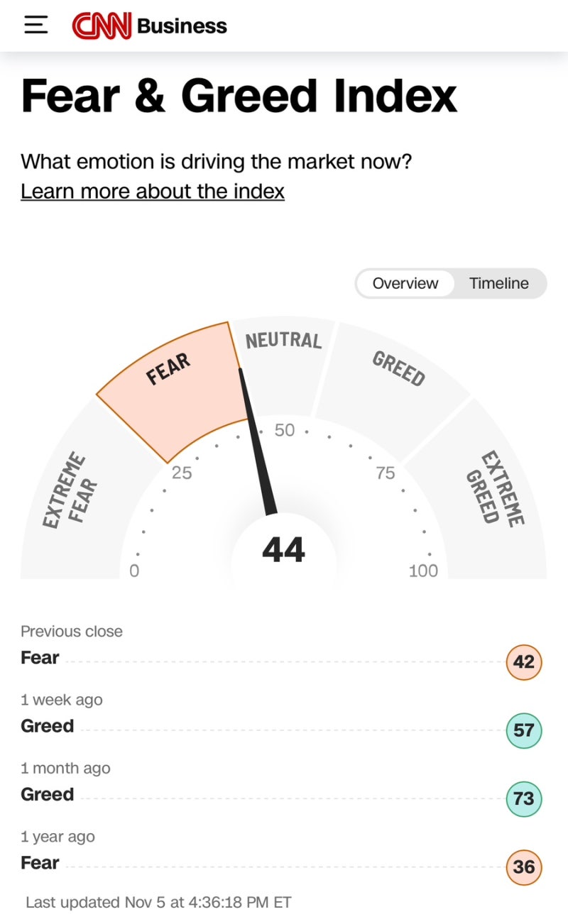Click the current index value 44
The width and height of the screenshot is (568, 924).
283,550
